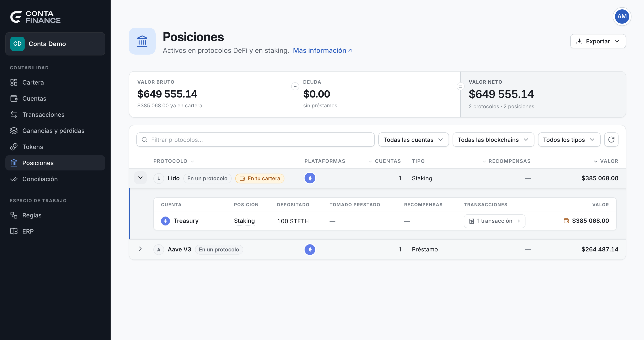Navigate to Ganancias y pérdidas
This screenshot has width=644, height=340.
(x=55, y=131)
